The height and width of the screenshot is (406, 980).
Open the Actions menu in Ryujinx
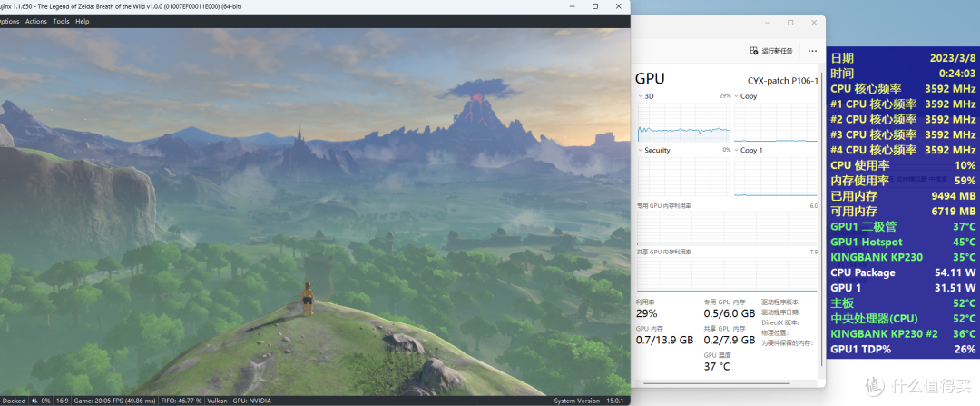35,21
